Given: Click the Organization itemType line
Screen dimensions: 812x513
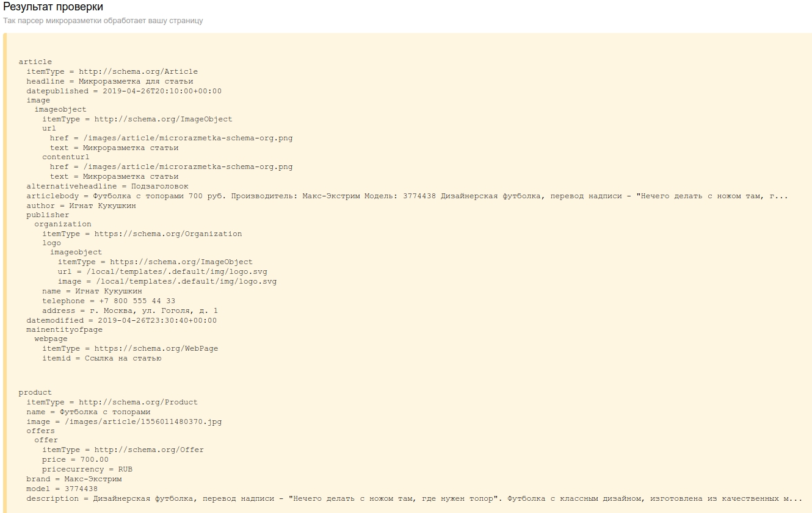Looking at the screenshot, I should [142, 234].
